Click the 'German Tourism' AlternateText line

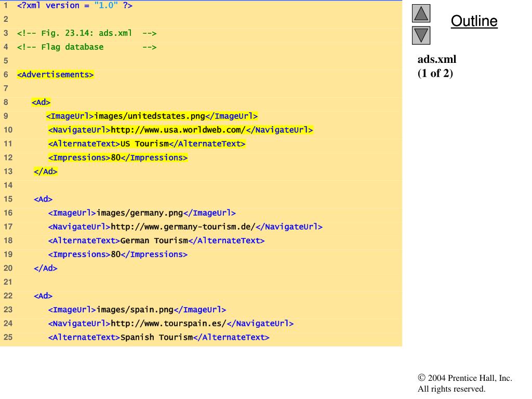(156, 241)
